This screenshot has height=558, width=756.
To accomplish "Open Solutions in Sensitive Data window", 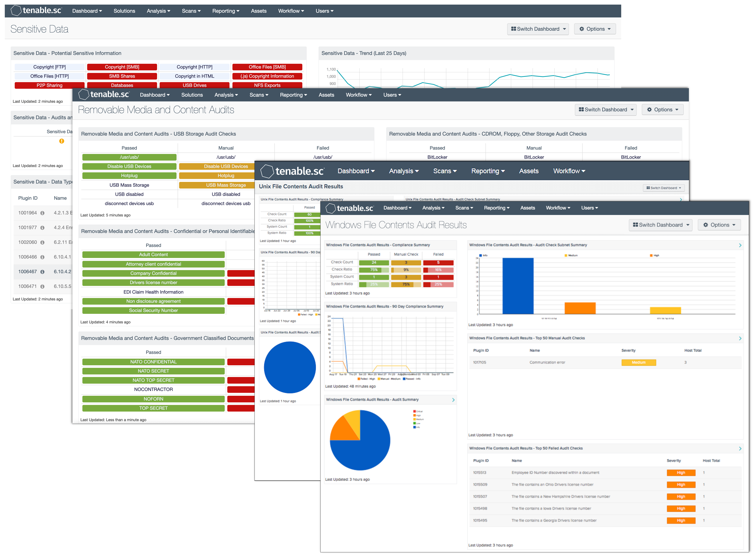I will coord(124,11).
